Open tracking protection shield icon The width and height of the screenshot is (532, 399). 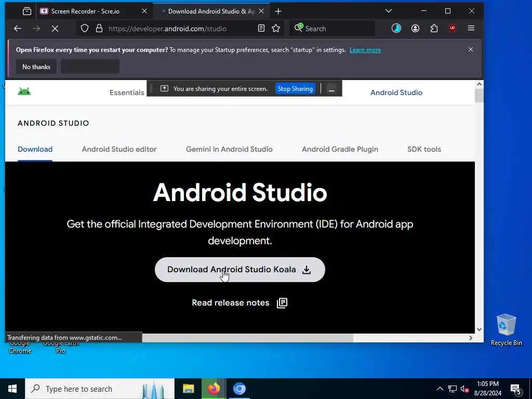(x=85, y=29)
